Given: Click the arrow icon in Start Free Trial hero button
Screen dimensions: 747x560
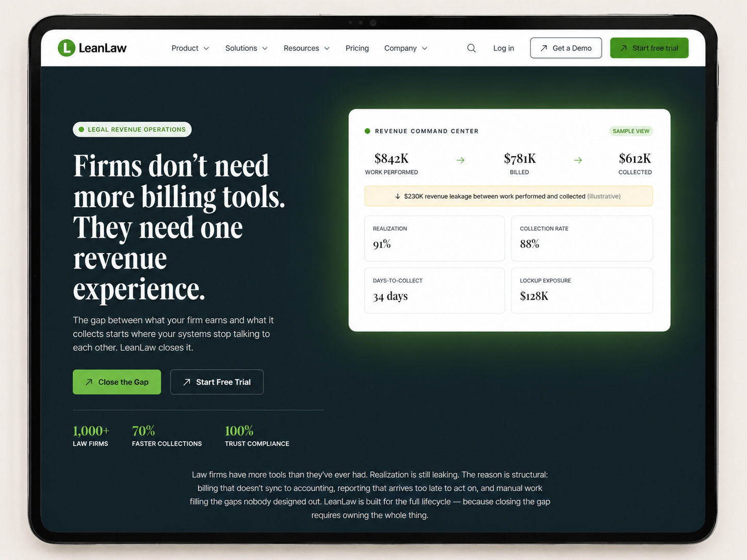Looking at the screenshot, I should [x=187, y=382].
